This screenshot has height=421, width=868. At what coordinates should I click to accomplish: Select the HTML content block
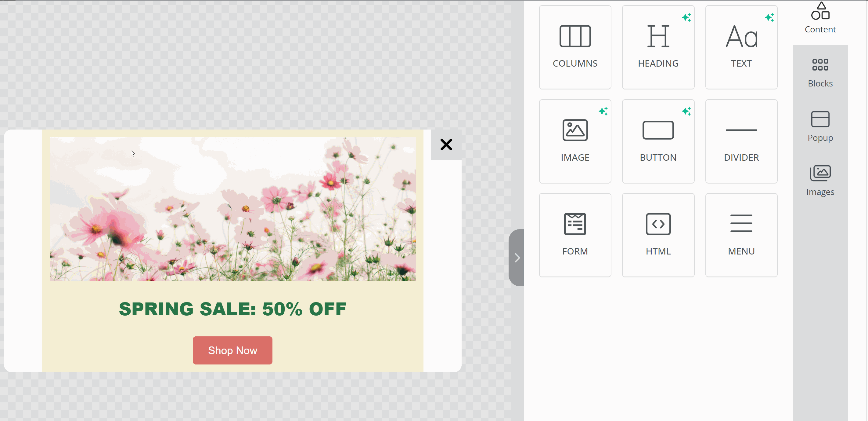(658, 235)
